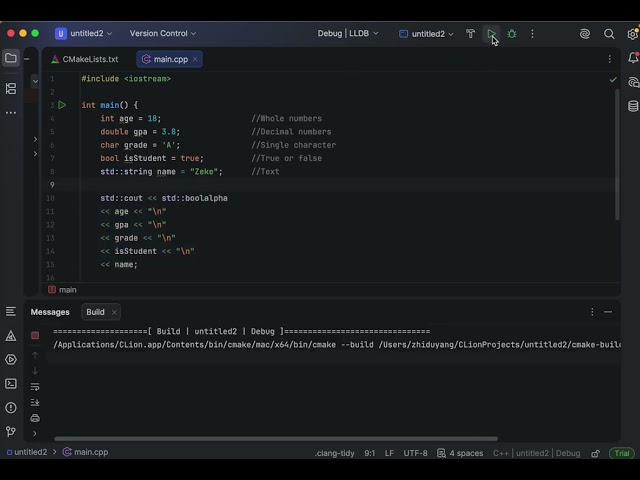Expand tree chevron beside line 5

click(36, 139)
